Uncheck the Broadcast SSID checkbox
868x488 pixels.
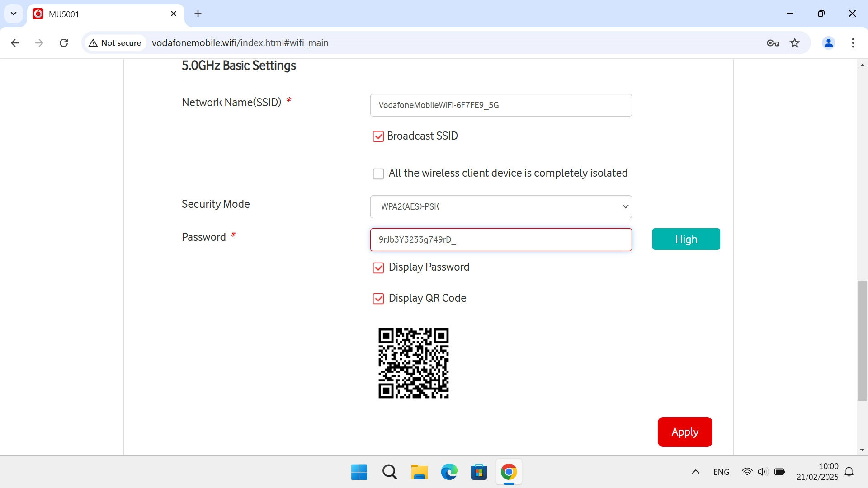[x=378, y=136]
